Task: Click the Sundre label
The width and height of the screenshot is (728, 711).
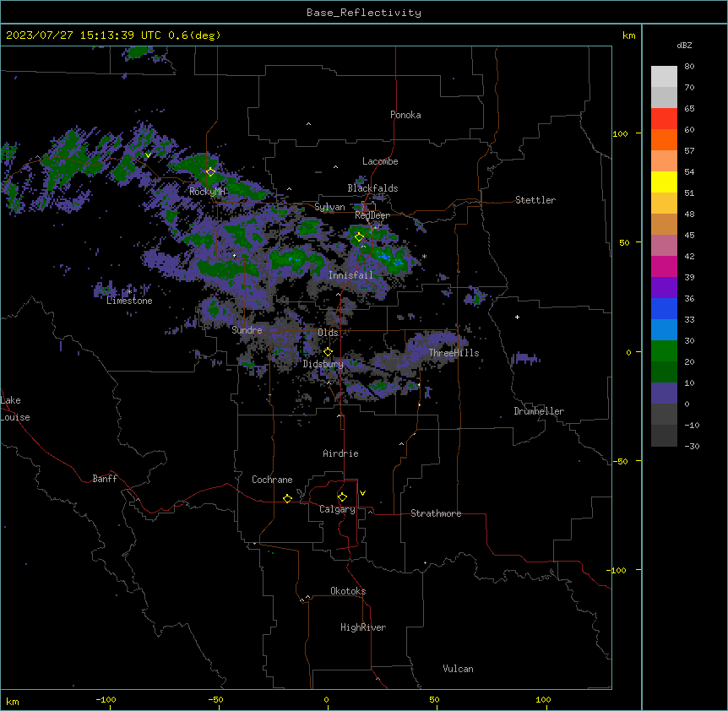Action: 247,330
